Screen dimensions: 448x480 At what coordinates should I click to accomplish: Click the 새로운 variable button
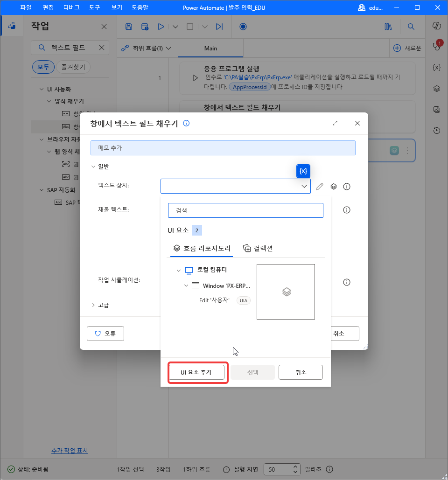click(408, 48)
